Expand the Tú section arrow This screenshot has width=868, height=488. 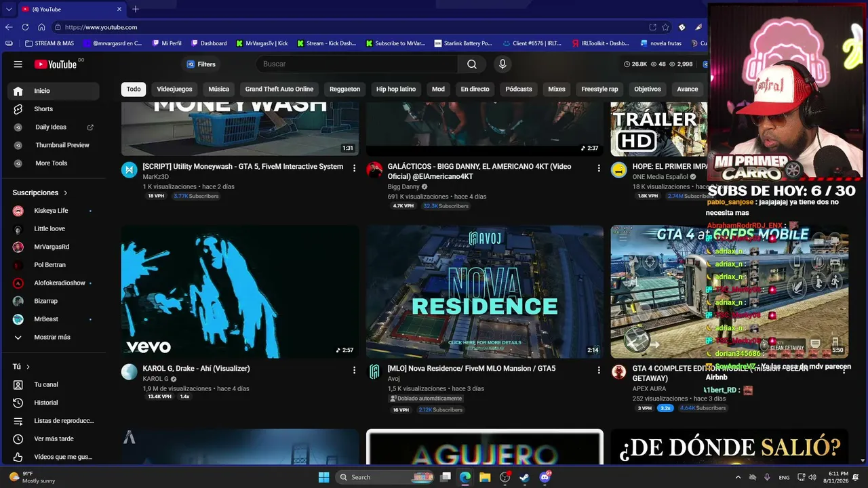28,367
